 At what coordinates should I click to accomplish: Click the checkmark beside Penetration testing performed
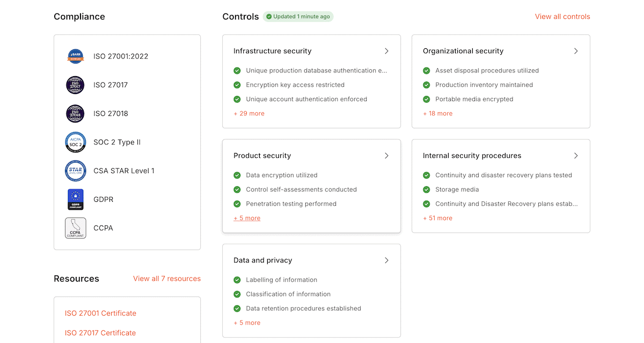[x=237, y=204]
